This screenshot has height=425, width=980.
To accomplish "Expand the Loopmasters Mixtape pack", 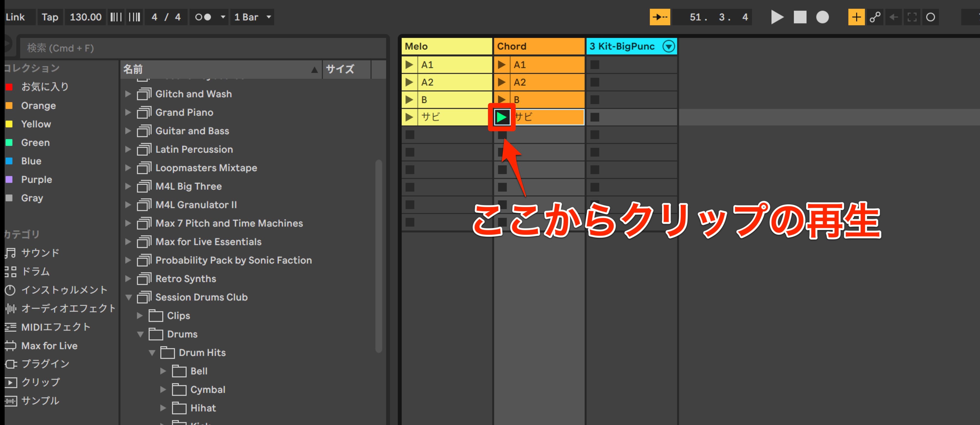I will (x=128, y=168).
